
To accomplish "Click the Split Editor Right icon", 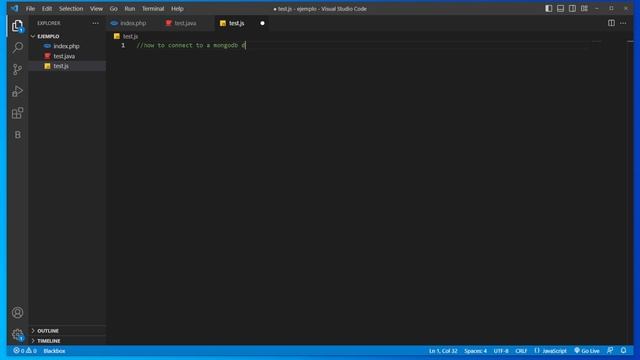I will [x=611, y=23].
